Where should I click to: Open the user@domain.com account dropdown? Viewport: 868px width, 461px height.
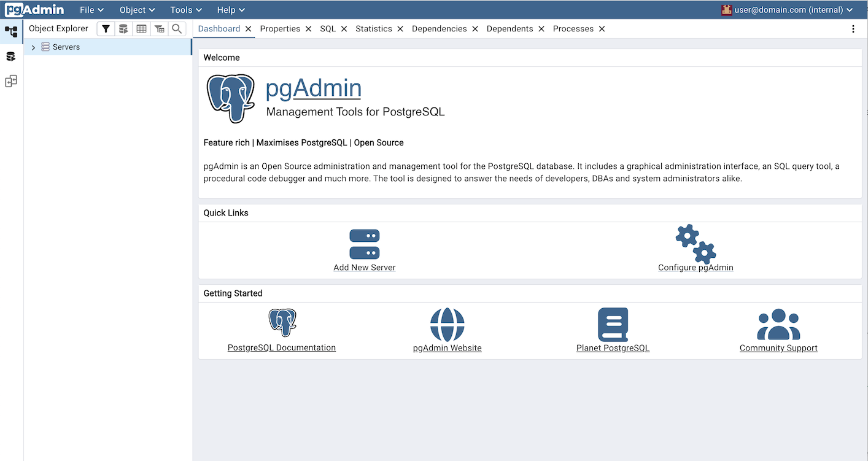click(x=788, y=10)
